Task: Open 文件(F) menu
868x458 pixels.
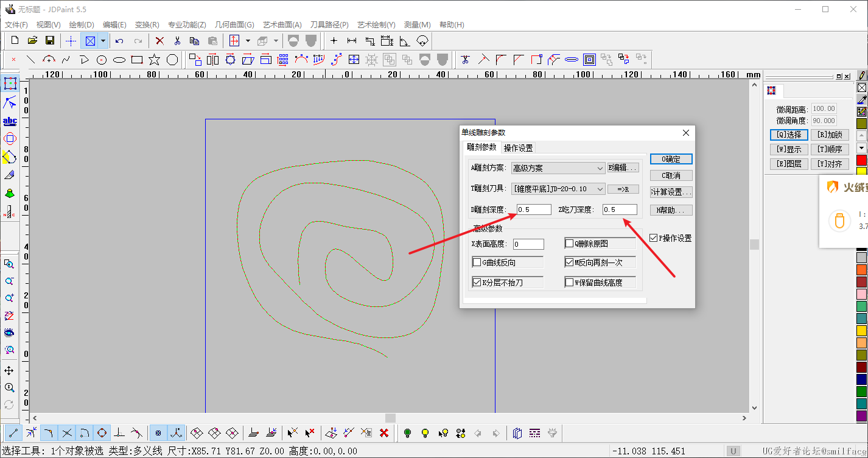Action: click(x=16, y=25)
